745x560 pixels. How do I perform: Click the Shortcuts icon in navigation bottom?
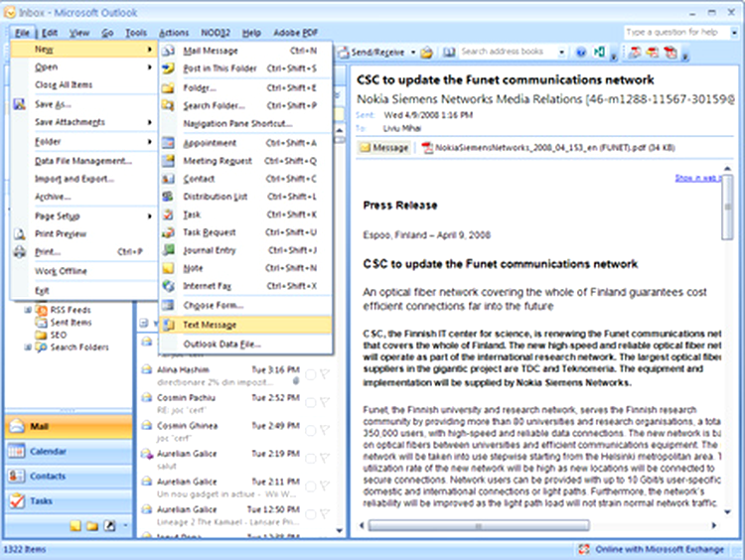click(109, 525)
